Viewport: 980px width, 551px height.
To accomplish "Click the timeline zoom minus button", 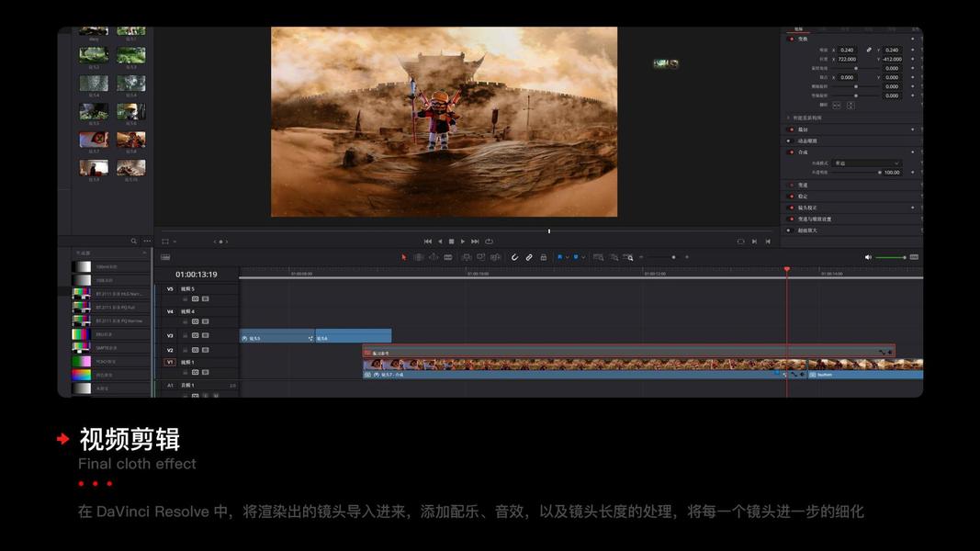I will coord(641,257).
